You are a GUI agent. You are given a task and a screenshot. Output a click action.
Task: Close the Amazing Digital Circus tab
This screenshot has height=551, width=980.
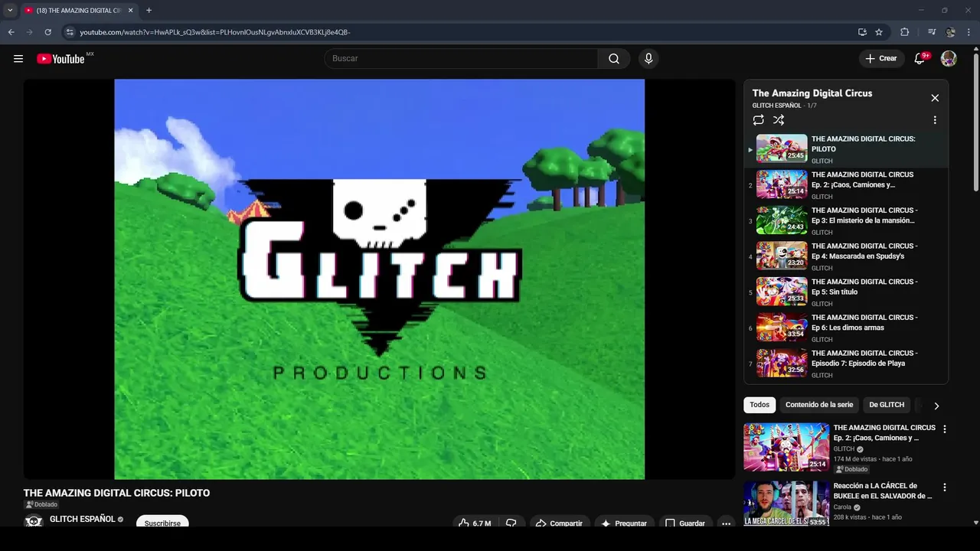click(130, 10)
